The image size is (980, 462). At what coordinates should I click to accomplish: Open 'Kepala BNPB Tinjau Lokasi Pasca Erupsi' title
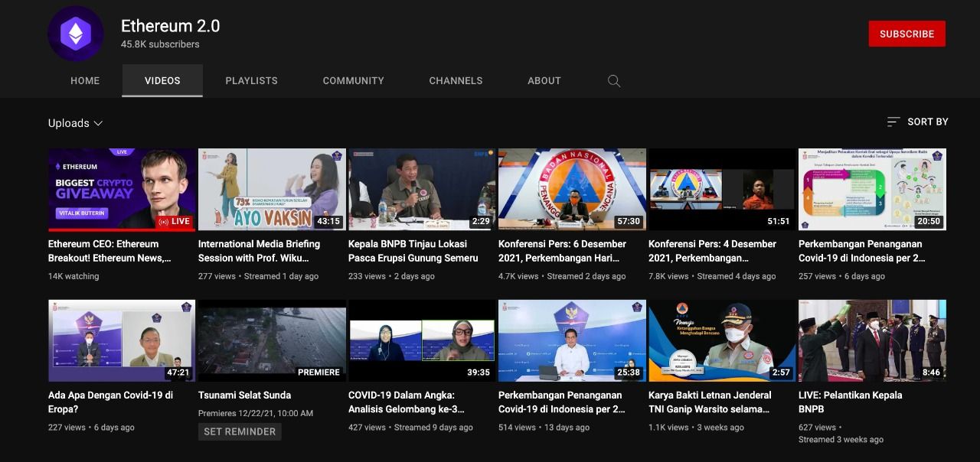[x=413, y=251]
